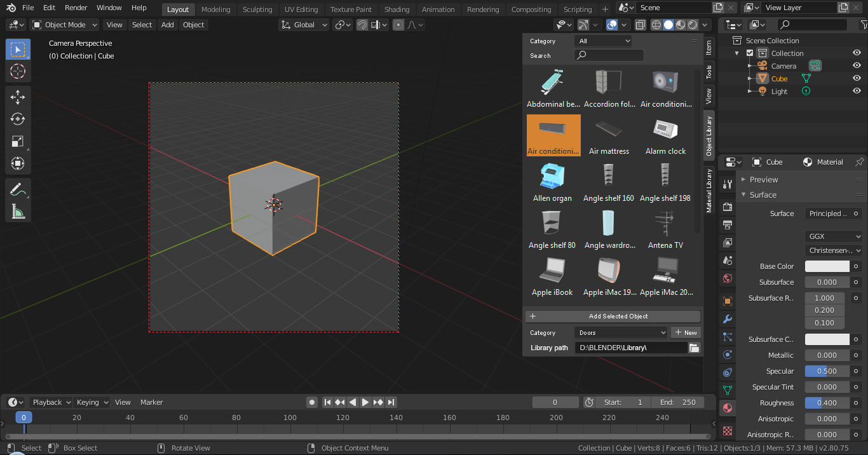
Task: Activate the Rotate tool
Action: [18, 119]
